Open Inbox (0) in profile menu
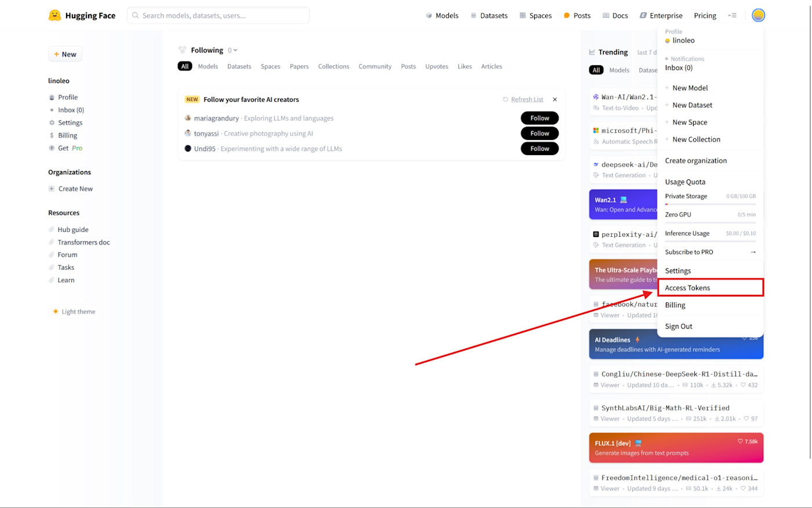 (710, 64)
